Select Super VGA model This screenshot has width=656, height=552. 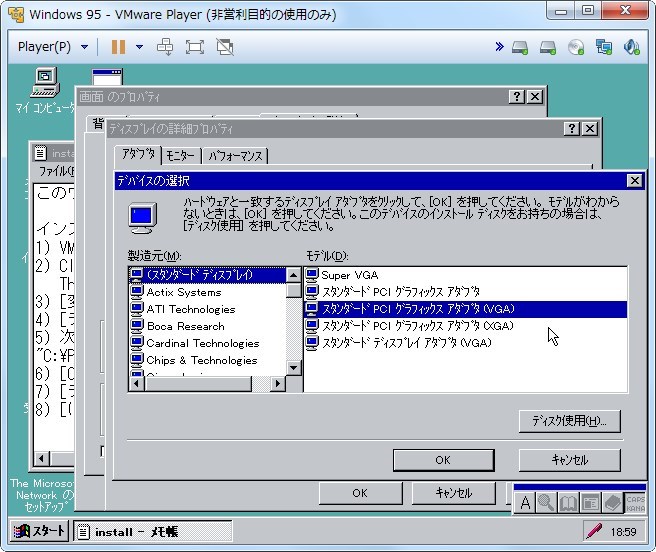tap(465, 275)
